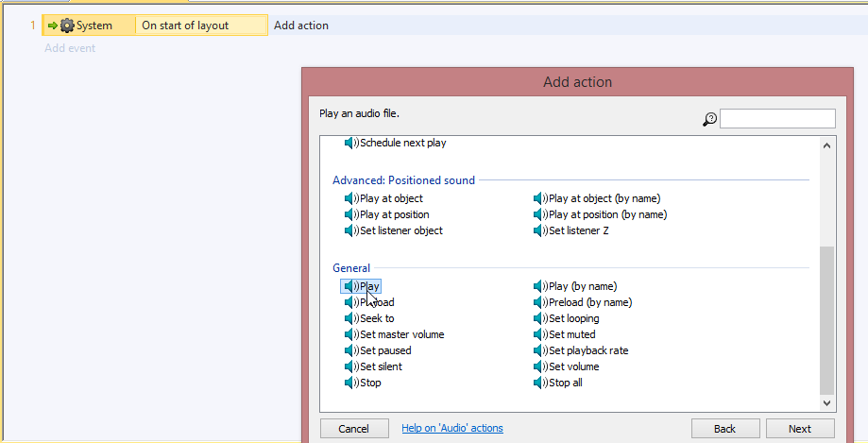The image size is (868, 443).
Task: Click the event number 1 label
Action: click(x=33, y=26)
